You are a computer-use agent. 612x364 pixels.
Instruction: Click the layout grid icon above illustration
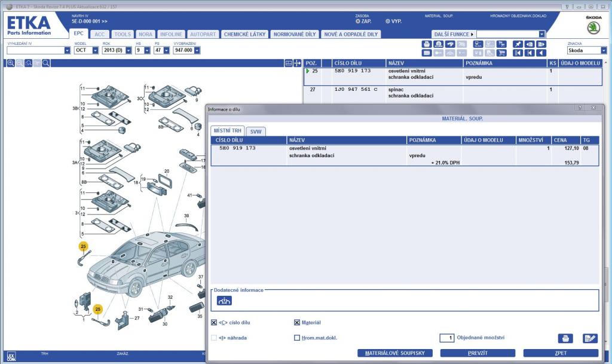(x=289, y=63)
